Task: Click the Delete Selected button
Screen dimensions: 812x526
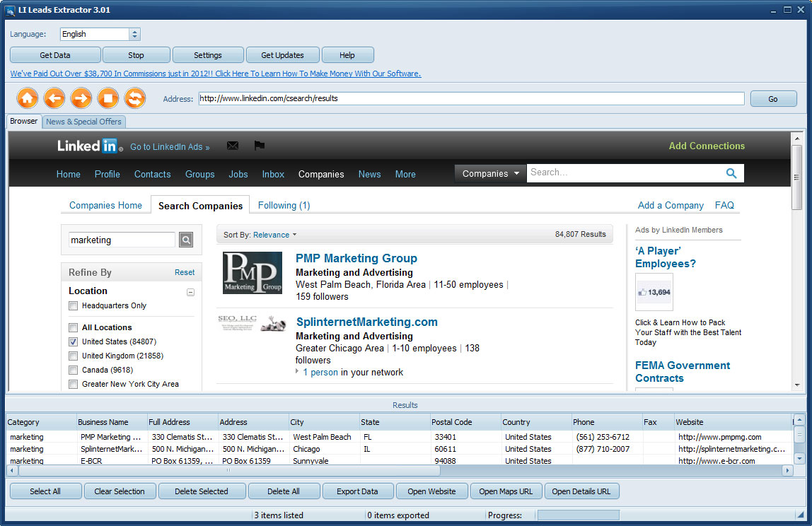Action: [202, 491]
